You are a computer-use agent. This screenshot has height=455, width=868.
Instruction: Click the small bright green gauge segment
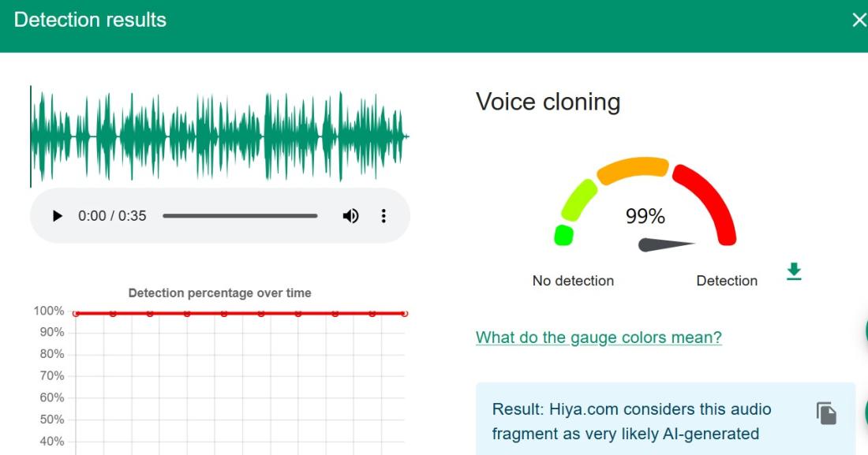click(x=563, y=235)
